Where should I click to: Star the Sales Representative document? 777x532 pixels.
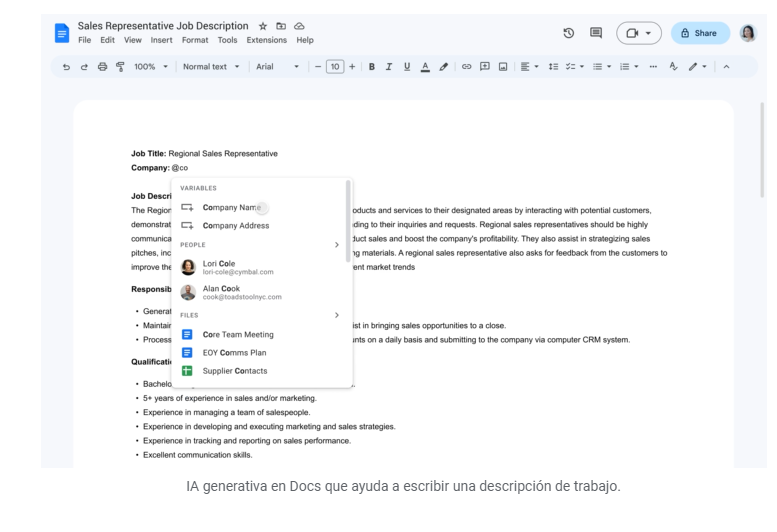[263, 26]
